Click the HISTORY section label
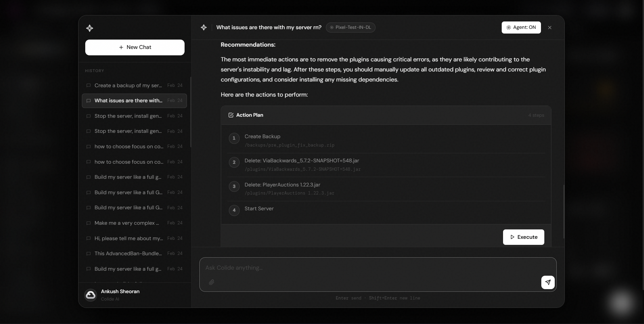The height and width of the screenshot is (324, 644). point(95,71)
